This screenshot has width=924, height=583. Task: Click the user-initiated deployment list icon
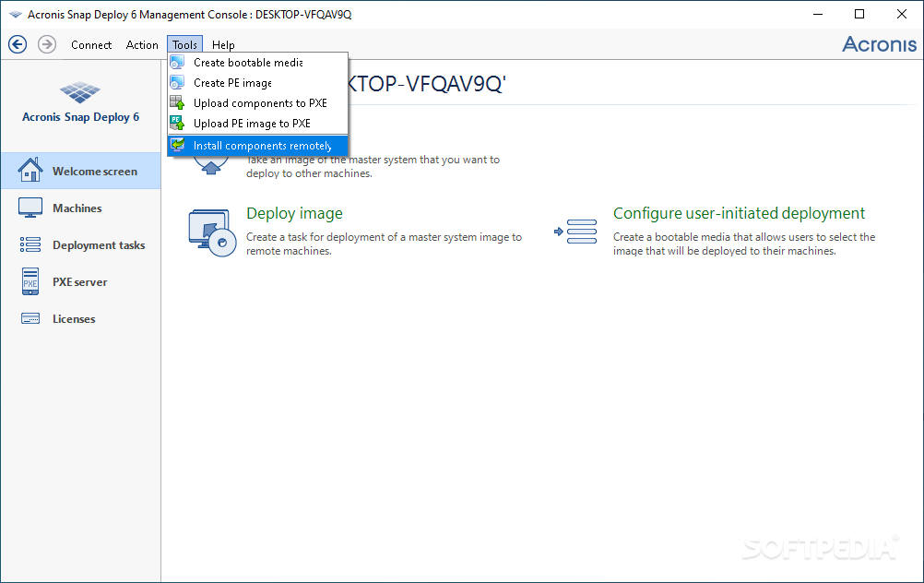(x=575, y=232)
